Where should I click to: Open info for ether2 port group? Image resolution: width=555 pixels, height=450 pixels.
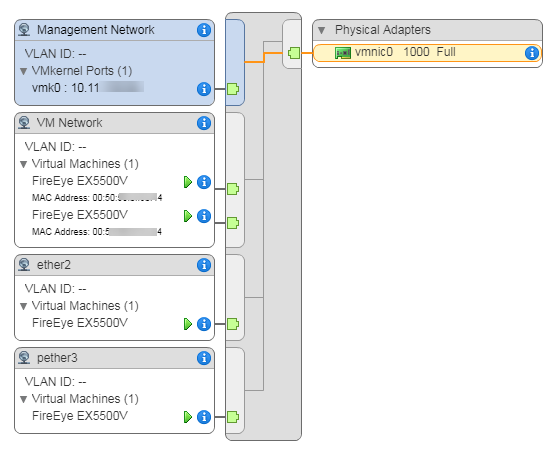(204, 265)
